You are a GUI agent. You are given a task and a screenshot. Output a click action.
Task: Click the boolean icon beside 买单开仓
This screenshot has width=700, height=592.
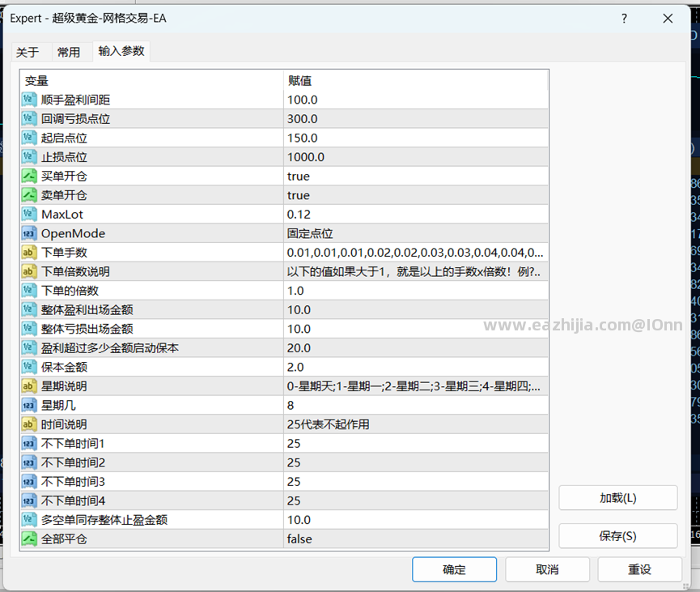pyautogui.click(x=29, y=176)
